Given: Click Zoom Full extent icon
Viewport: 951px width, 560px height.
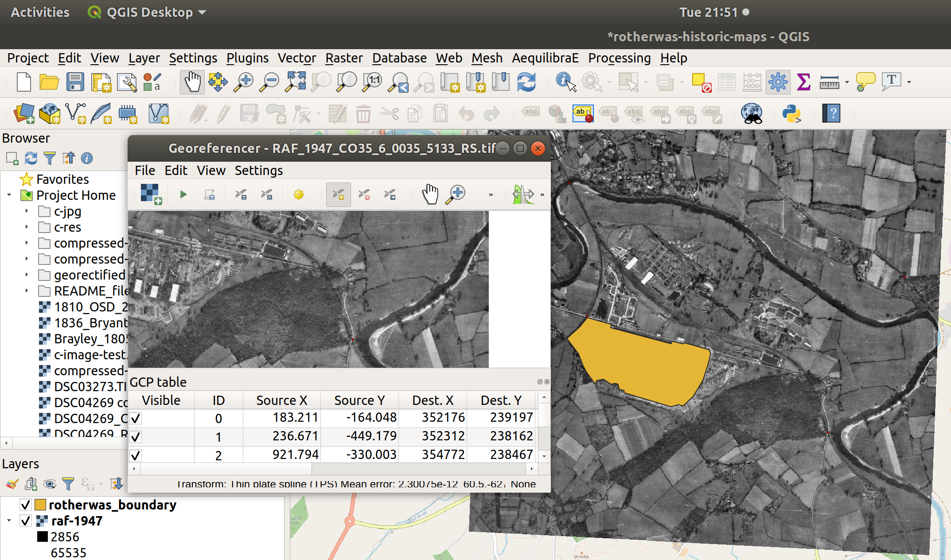Looking at the screenshot, I should click(296, 82).
